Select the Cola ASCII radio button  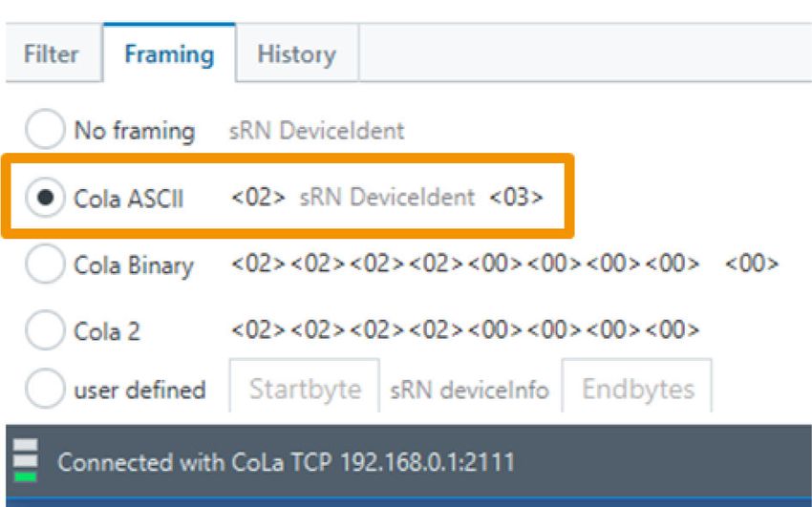coord(45,197)
